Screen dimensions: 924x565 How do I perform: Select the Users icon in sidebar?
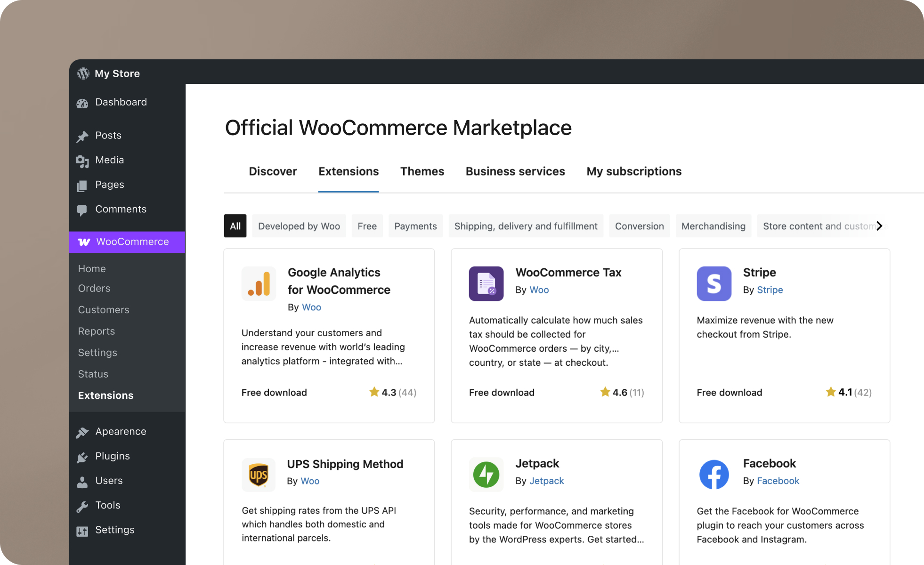[x=83, y=480]
